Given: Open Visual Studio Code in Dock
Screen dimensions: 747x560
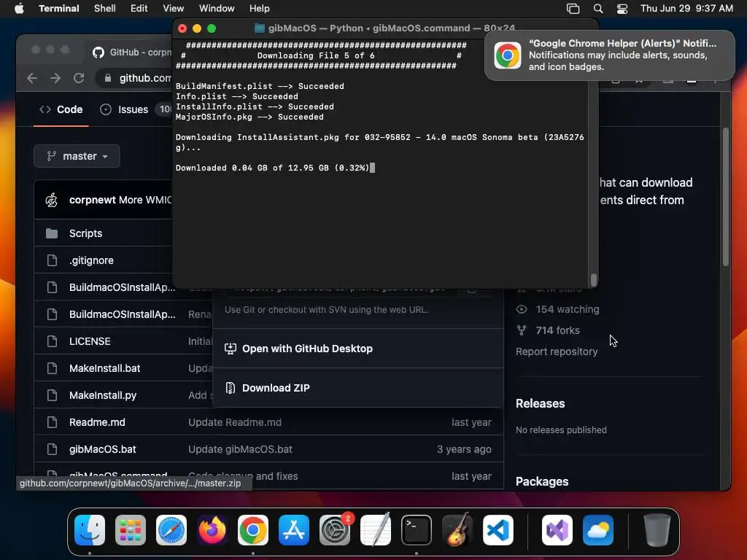Looking at the screenshot, I should [498, 530].
